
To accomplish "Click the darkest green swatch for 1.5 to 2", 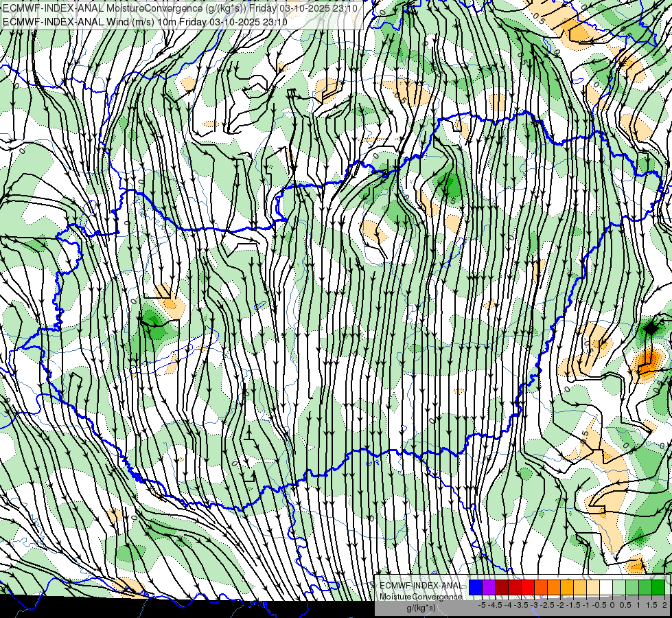I will [658, 587].
